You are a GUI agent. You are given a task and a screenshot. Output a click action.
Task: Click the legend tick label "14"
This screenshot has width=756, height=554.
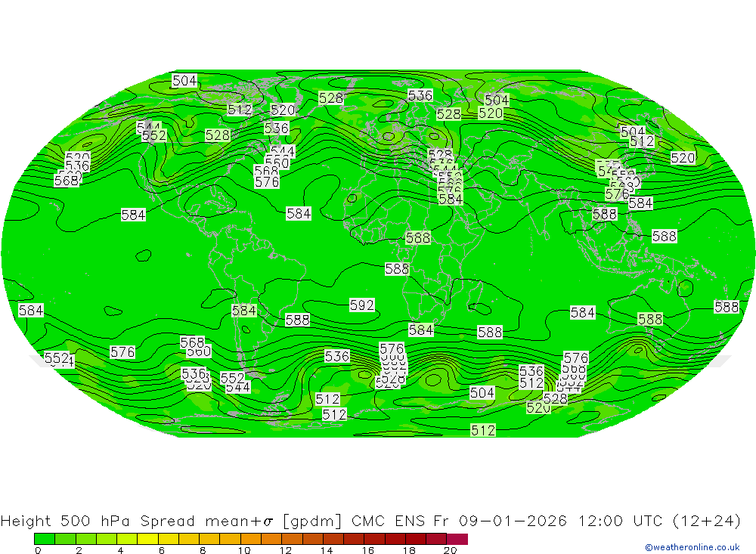[x=327, y=550]
